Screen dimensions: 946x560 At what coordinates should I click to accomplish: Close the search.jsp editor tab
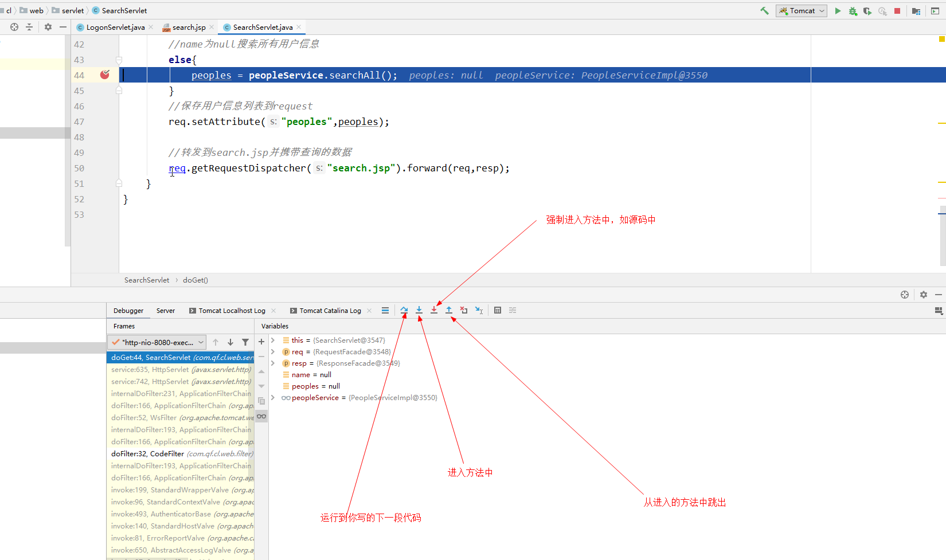[x=212, y=27]
